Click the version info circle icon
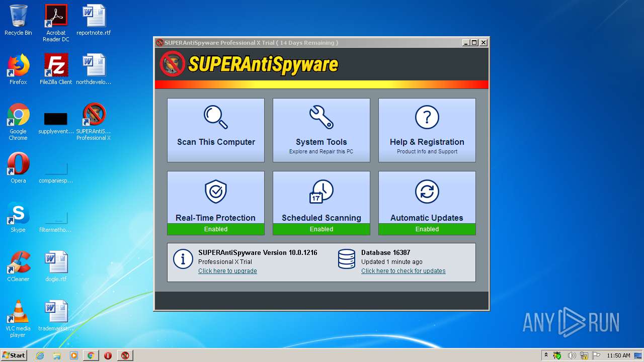This screenshot has height=362, width=644. tap(183, 259)
